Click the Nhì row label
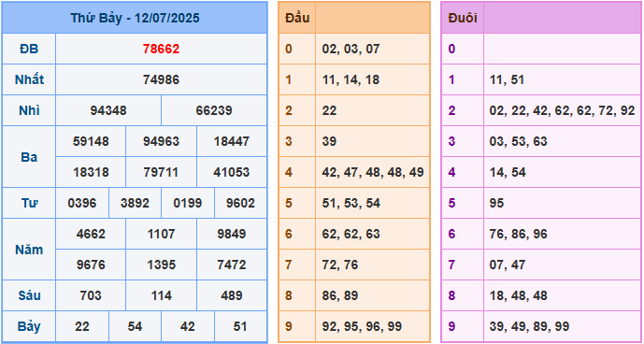This screenshot has height=344, width=644. tap(29, 110)
